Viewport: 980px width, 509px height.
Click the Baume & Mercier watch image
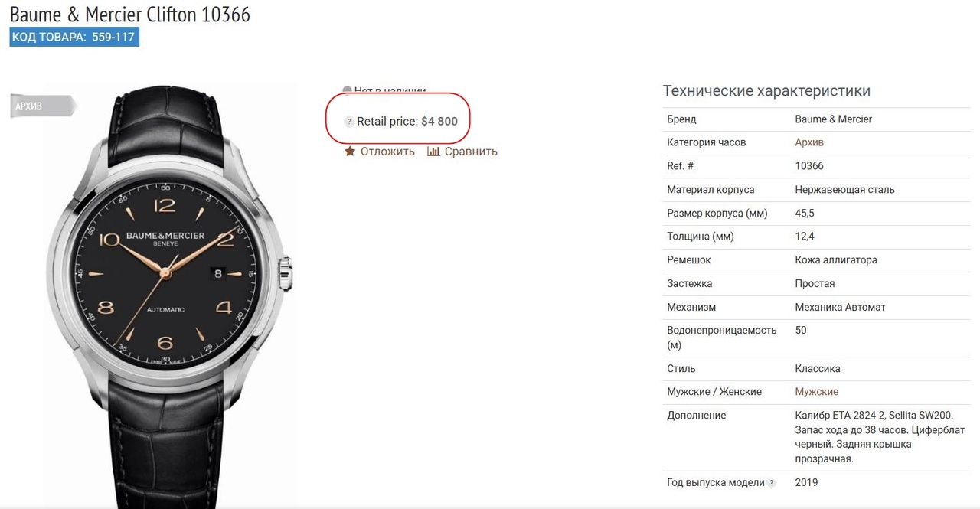point(168,295)
